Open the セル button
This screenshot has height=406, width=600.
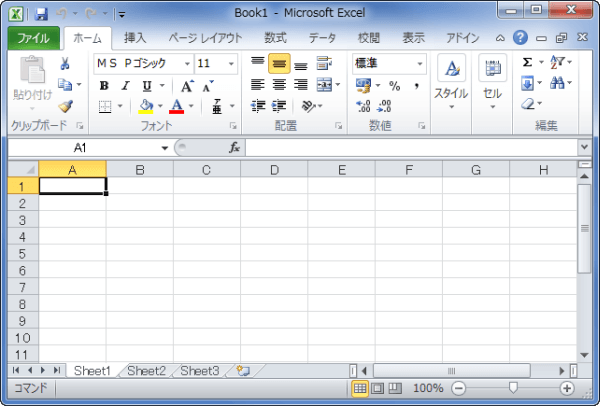(x=492, y=82)
